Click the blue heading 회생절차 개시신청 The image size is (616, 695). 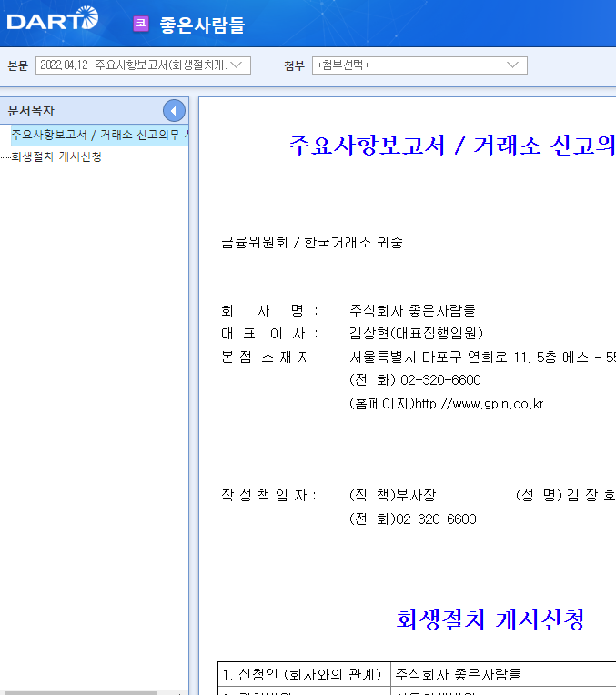(x=490, y=619)
